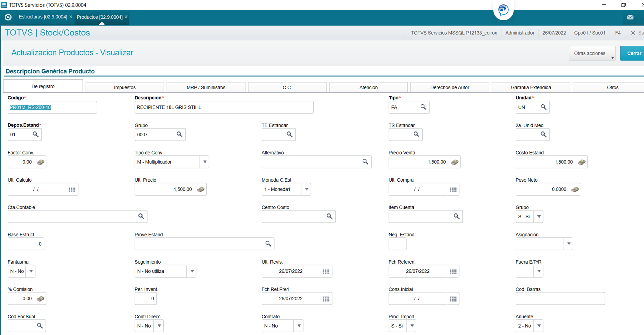Switch to Atencion tab

369,87
